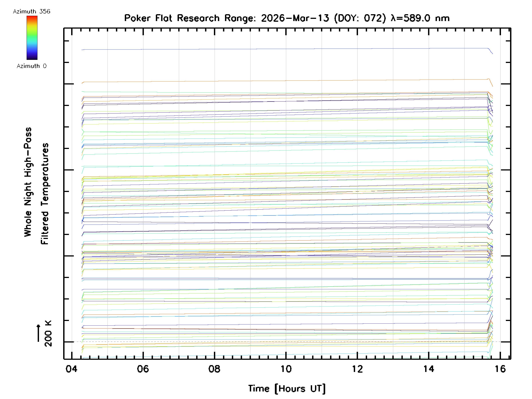Click the '12' x-axis tick label
The image size is (532, 399).
[357, 369]
